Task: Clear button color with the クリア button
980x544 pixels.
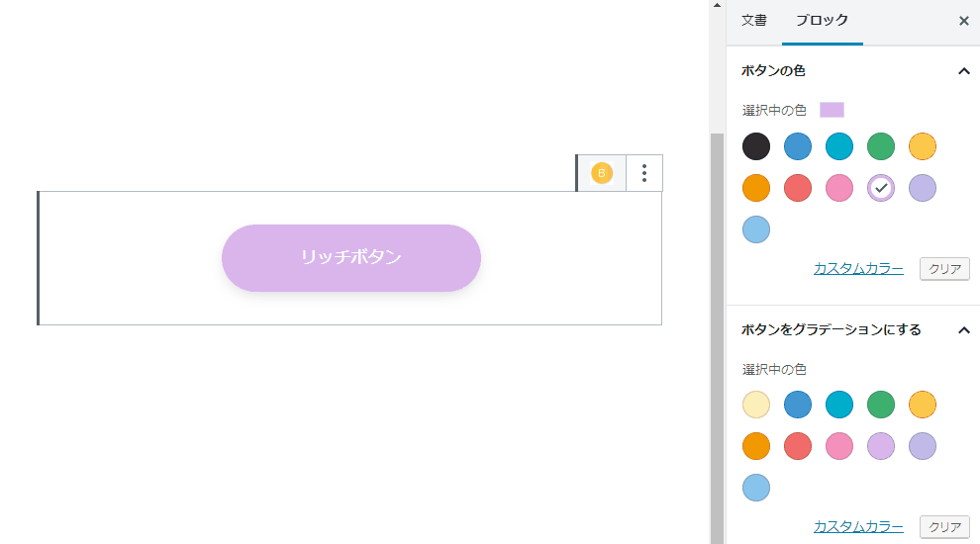Action: (x=944, y=269)
